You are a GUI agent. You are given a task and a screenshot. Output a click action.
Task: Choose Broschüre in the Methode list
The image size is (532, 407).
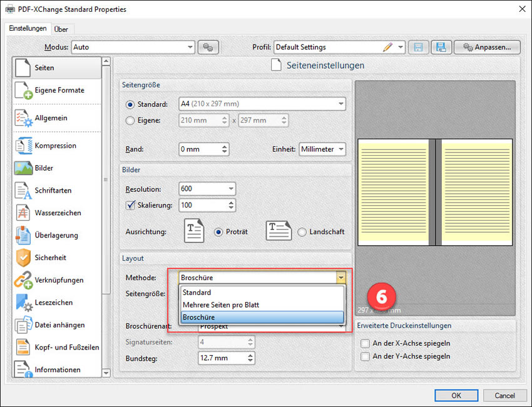point(262,318)
